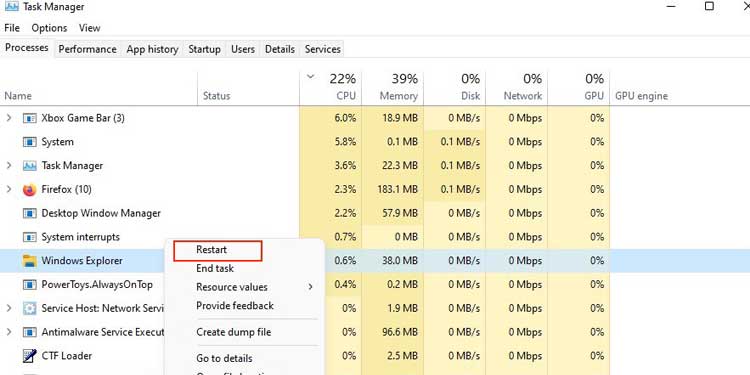
Task: Sort by the GPU engine column header
Action: 641,96
